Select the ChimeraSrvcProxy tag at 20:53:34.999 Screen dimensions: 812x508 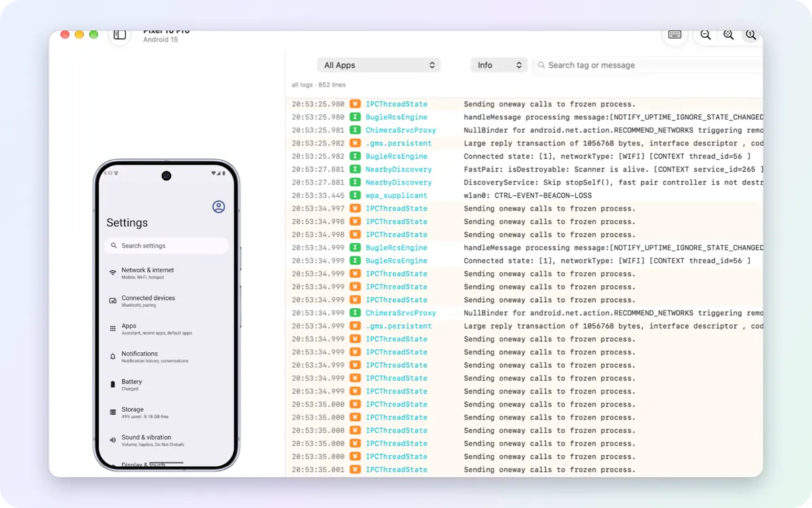coord(401,313)
